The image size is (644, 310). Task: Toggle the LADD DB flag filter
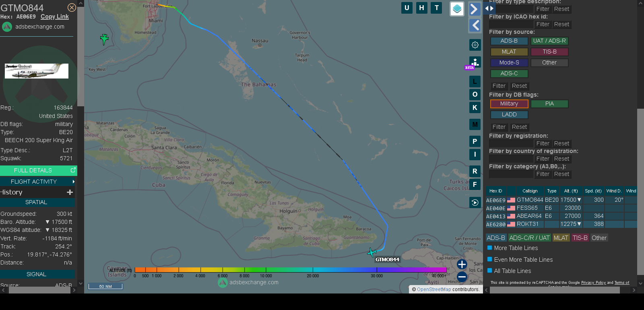[509, 115]
